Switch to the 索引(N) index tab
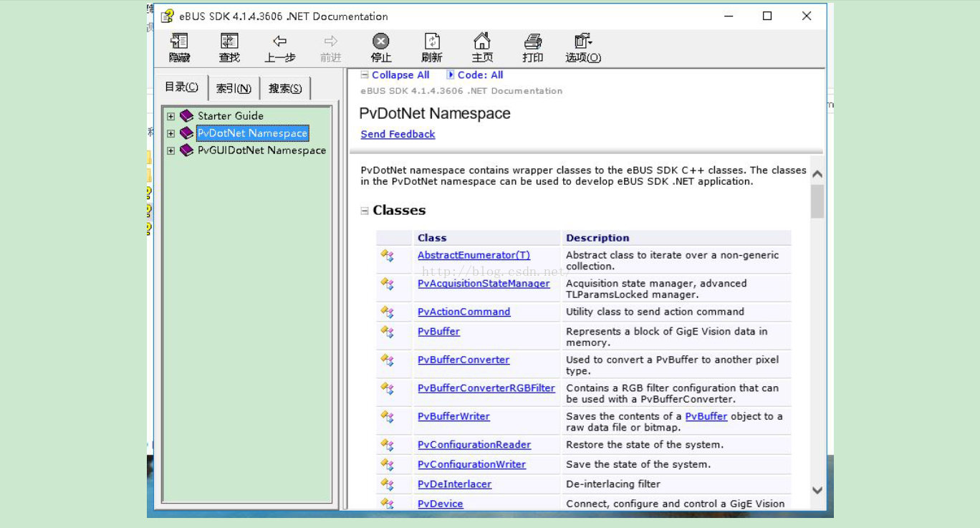This screenshot has height=528, width=980. (234, 88)
